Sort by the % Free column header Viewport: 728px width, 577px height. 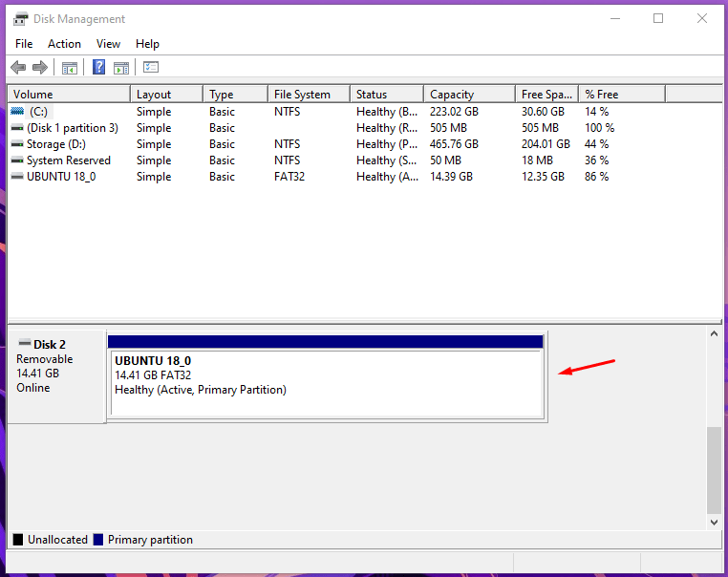click(622, 95)
